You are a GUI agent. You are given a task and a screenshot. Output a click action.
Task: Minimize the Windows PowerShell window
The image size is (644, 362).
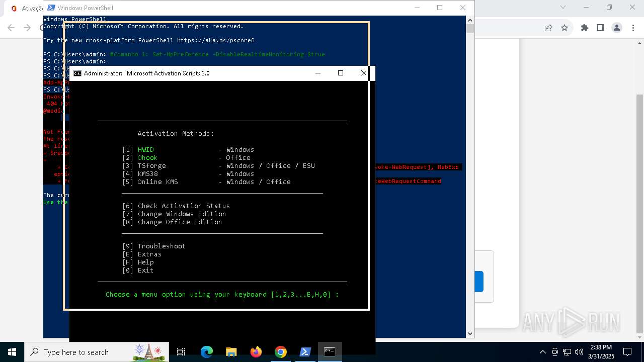pos(417,8)
